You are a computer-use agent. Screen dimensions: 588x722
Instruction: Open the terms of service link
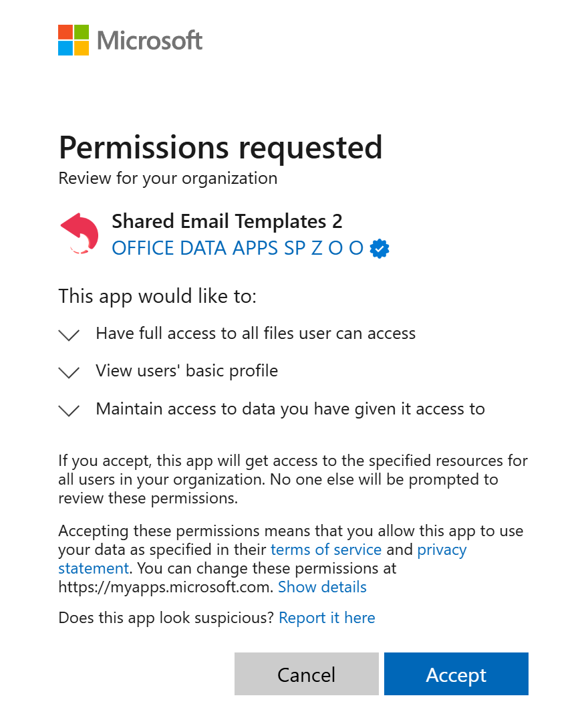[325, 549]
